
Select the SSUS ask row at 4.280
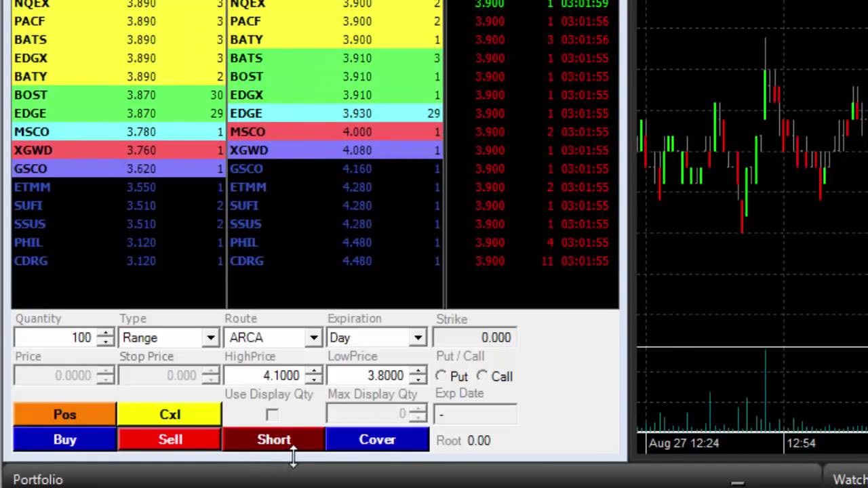(336, 224)
